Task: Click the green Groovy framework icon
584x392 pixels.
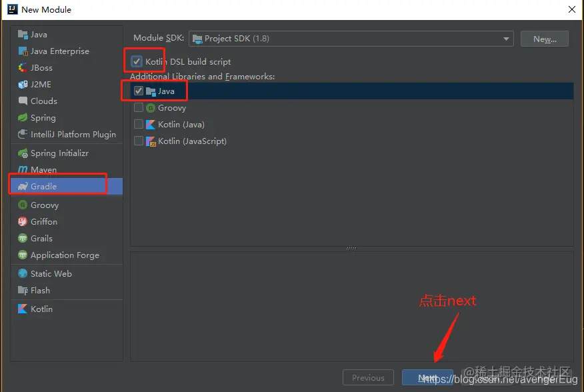Action: [x=151, y=108]
